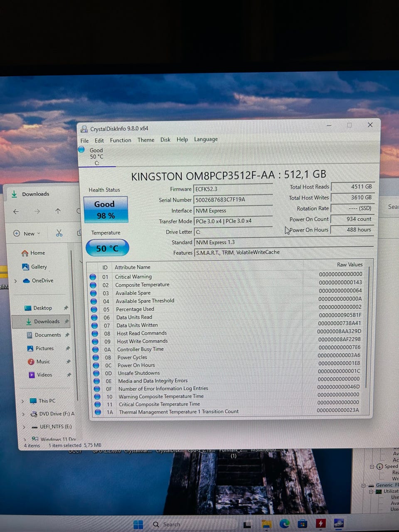This screenshot has height=532, width=399.
Task: Open Microsoft Edge from the taskbar
Action: point(284,524)
